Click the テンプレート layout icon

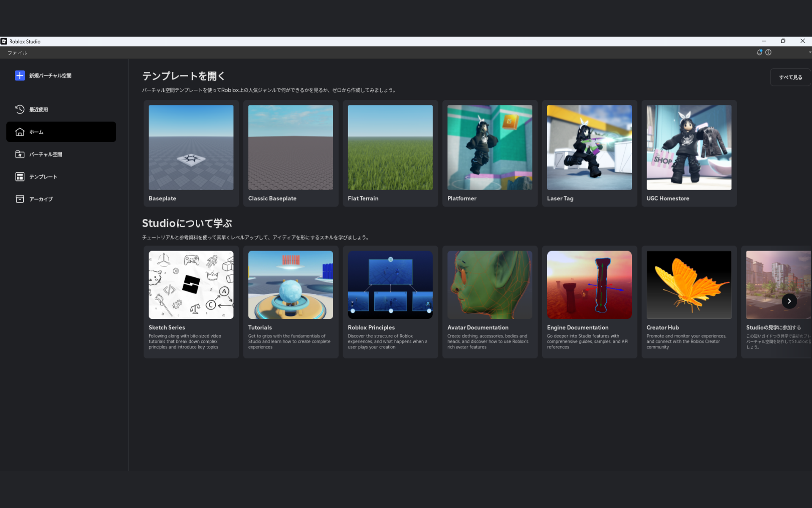(x=20, y=177)
